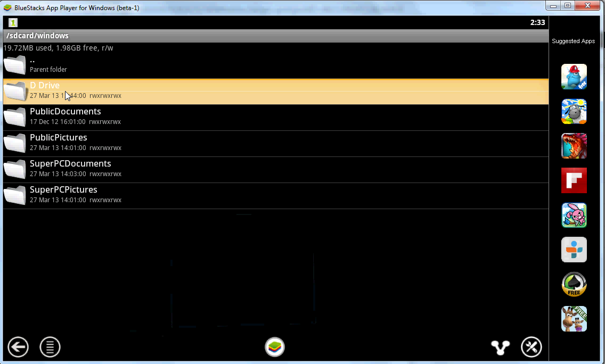
Task: Launch the spade FREE card app
Action: (574, 284)
